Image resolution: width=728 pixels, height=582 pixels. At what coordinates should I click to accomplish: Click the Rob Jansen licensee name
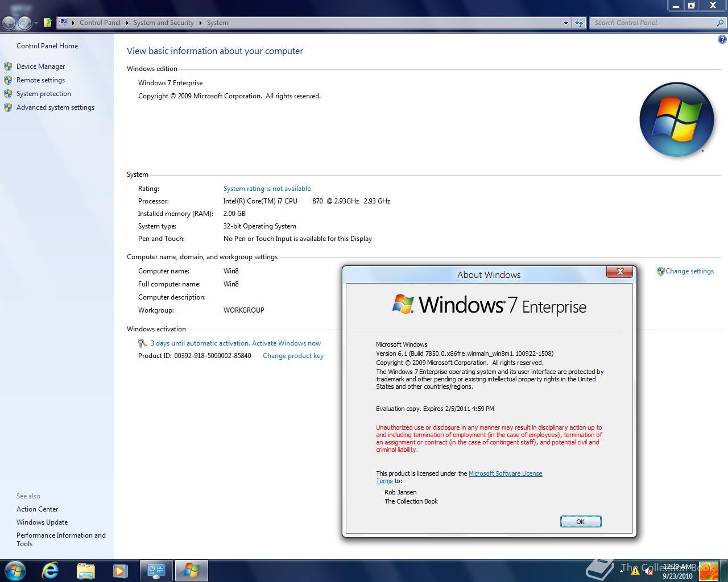pyautogui.click(x=400, y=492)
